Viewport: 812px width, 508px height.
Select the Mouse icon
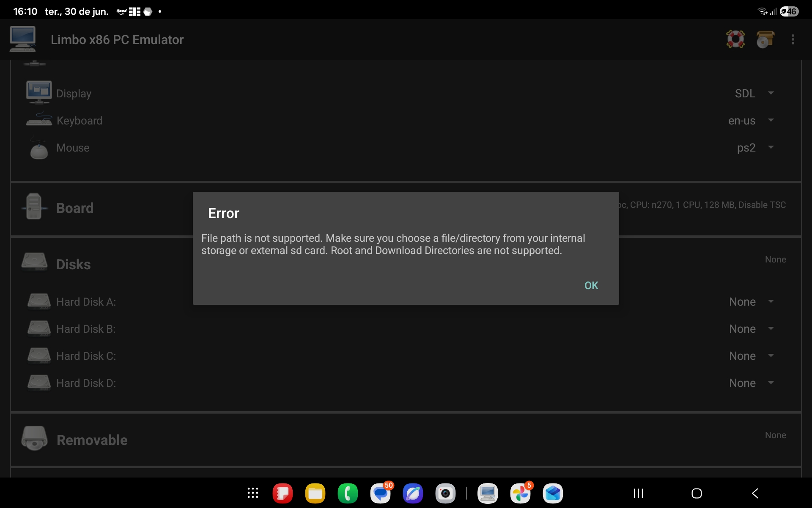(x=39, y=149)
